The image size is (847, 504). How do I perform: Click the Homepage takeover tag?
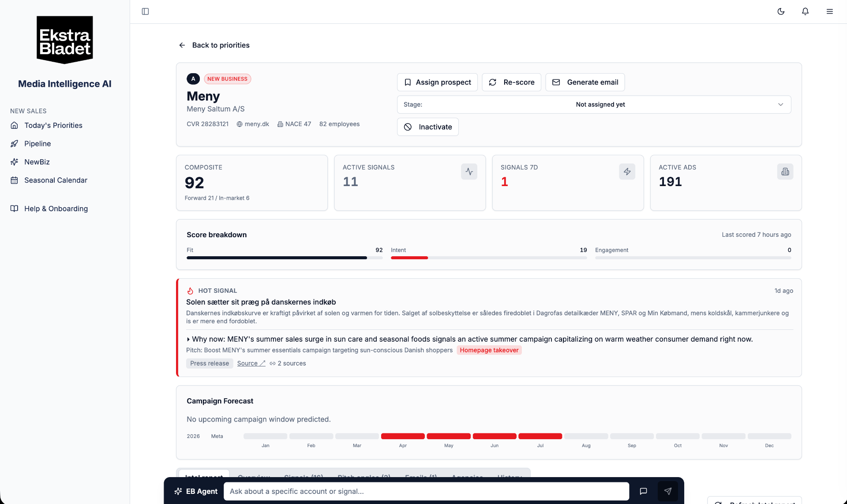tap(489, 351)
